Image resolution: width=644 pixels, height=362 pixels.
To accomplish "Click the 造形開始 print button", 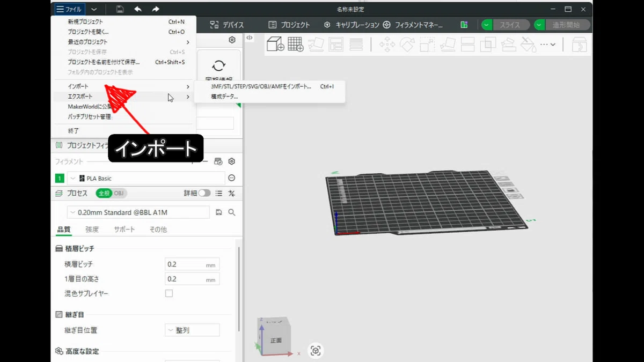I will (x=568, y=25).
